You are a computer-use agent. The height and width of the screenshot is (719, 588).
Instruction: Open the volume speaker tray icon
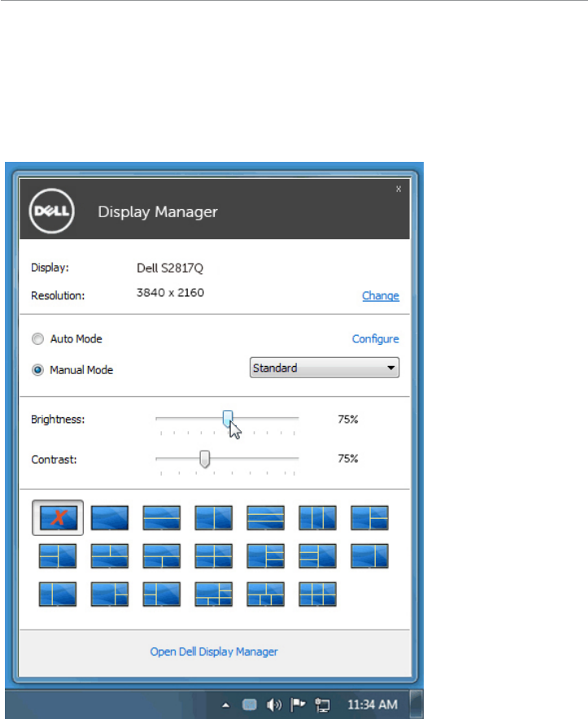click(274, 705)
